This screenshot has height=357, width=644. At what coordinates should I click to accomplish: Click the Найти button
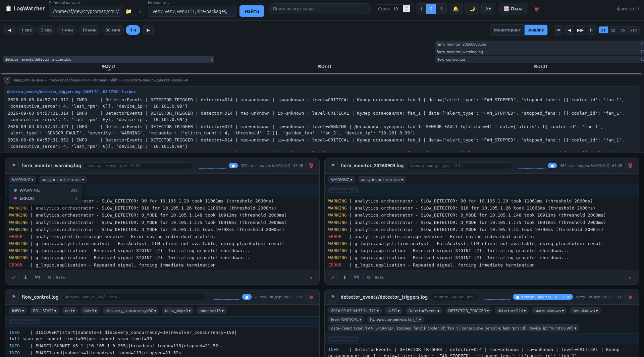tap(252, 11)
